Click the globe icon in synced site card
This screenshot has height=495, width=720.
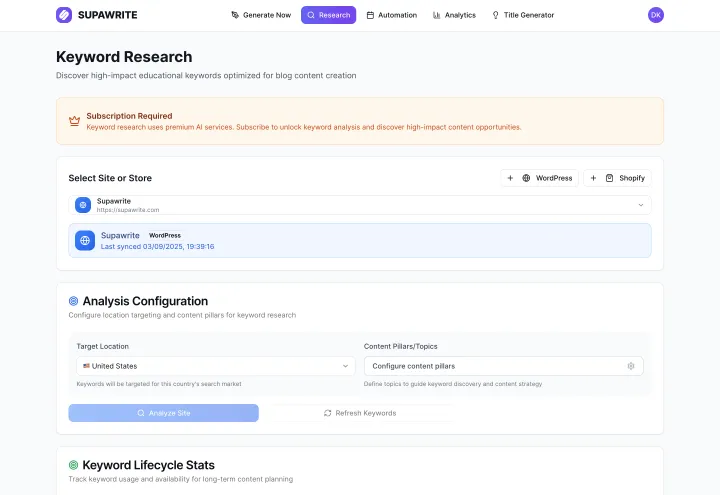coord(85,241)
